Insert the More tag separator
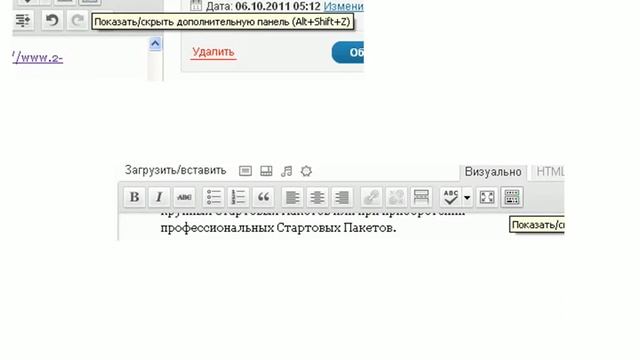The height and width of the screenshot is (360, 640). point(421,197)
